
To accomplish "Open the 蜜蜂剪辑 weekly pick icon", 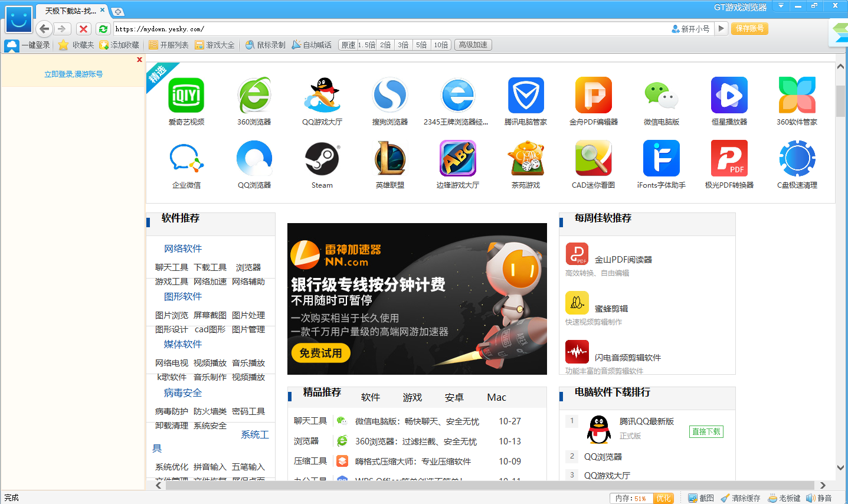I will point(577,303).
